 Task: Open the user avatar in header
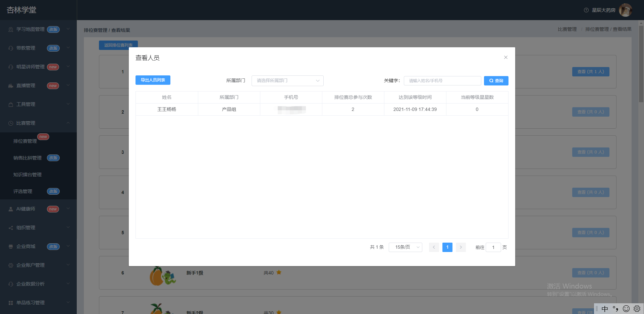[626, 10]
